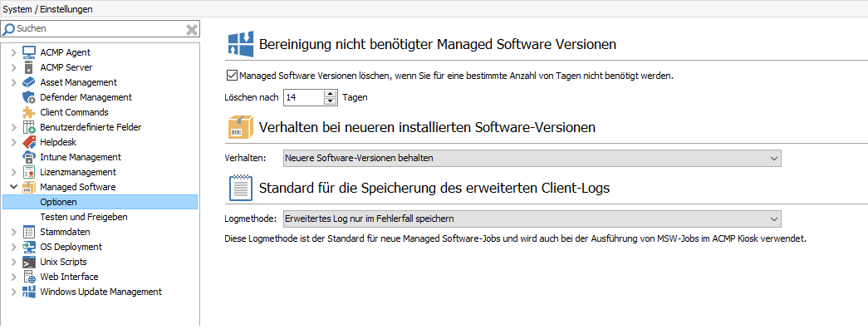Viewport: 868px width, 329px height.
Task: Click the OS Deployment icon
Action: click(x=29, y=247)
